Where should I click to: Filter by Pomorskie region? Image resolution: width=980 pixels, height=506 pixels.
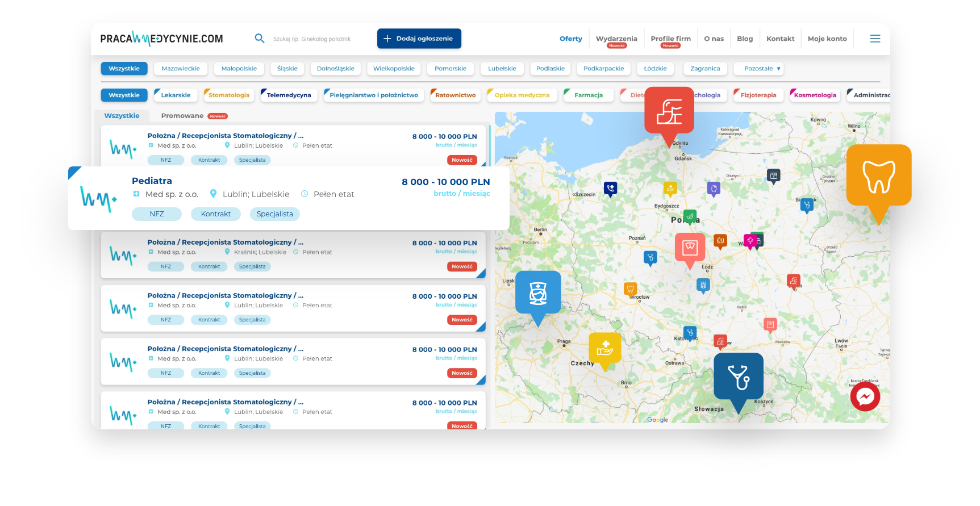pos(451,69)
